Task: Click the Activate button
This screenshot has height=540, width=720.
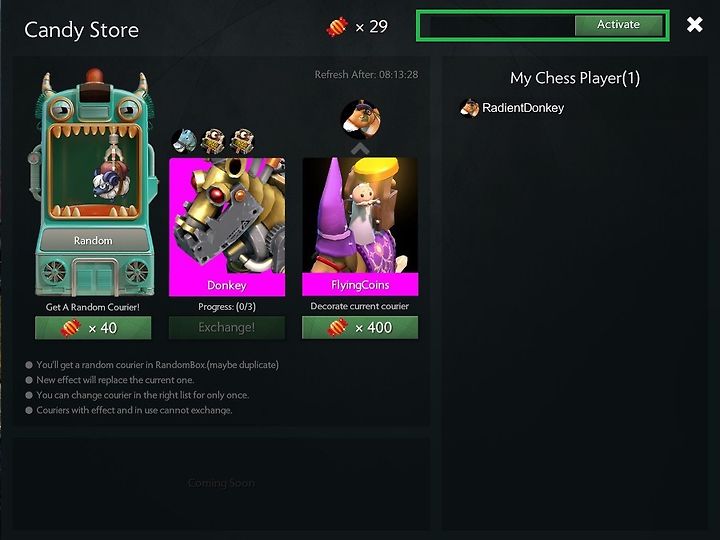Action: (618, 25)
